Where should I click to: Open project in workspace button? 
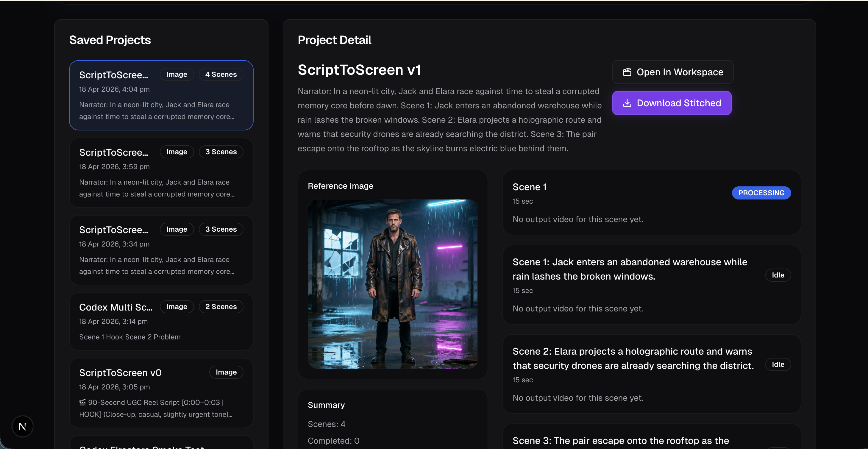click(x=672, y=72)
